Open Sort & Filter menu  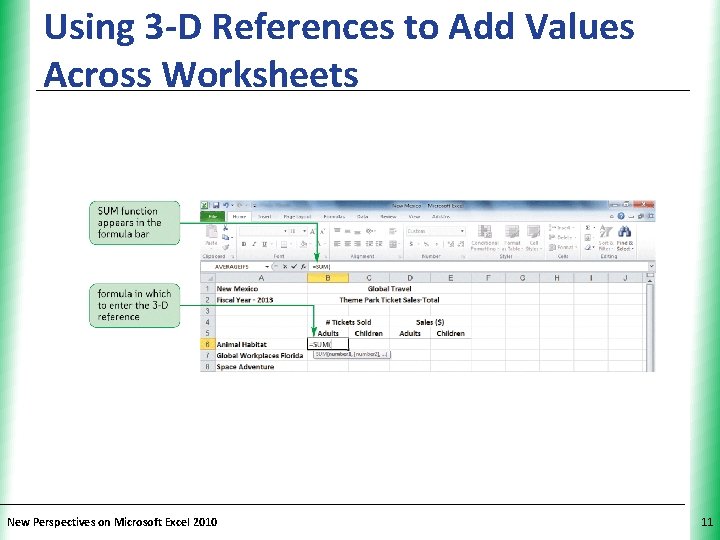[x=606, y=238]
